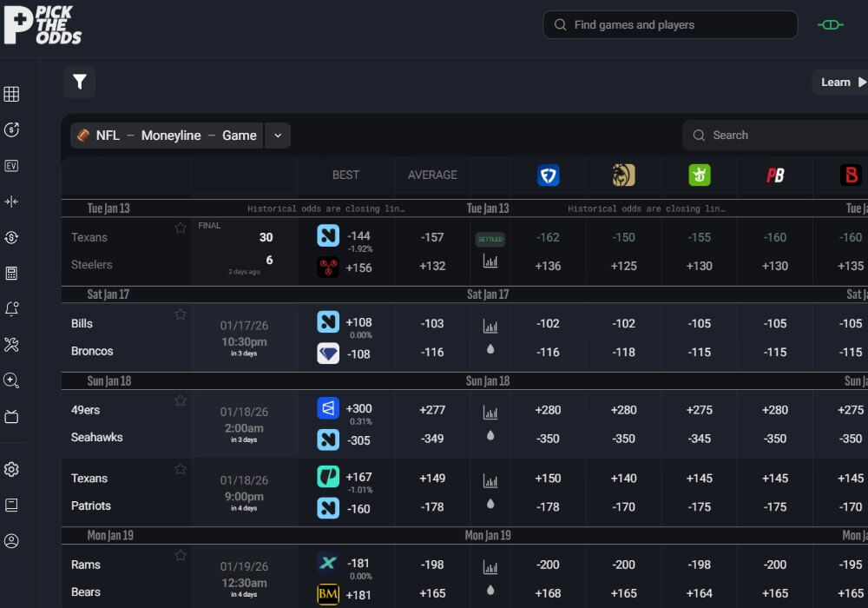Select the arbitrage dollar icon in the sidebar
The width and height of the screenshot is (868, 608).
[x=11, y=236]
